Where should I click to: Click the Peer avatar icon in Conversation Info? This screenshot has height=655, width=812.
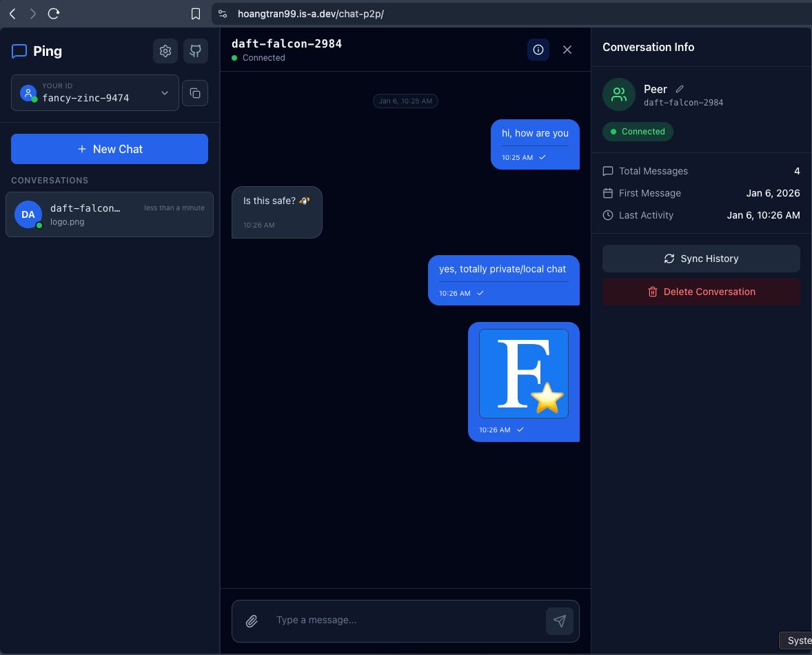click(619, 94)
